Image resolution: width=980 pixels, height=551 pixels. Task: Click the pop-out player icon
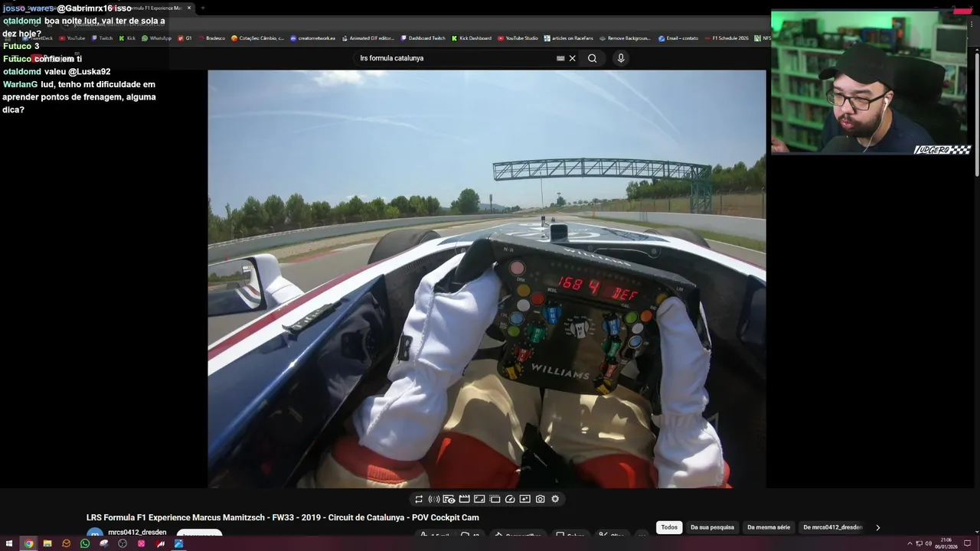[x=524, y=499]
